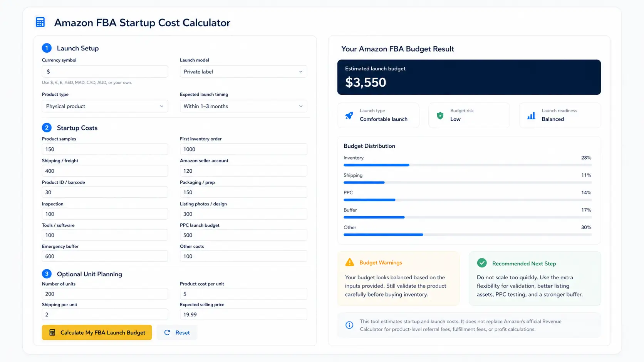
Task: Click the warning triangle in Budget Warnings
Action: point(349,262)
